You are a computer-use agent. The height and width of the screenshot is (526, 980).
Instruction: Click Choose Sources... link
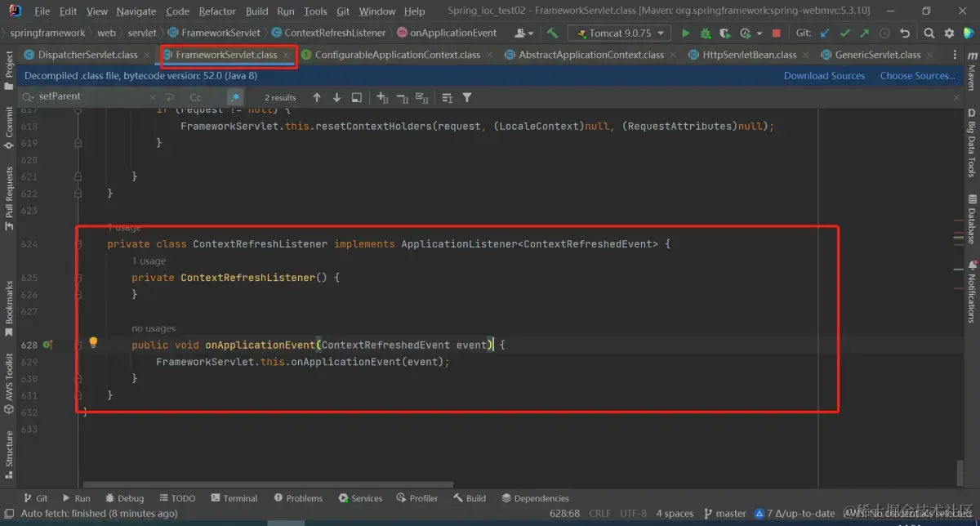pyautogui.click(x=917, y=76)
